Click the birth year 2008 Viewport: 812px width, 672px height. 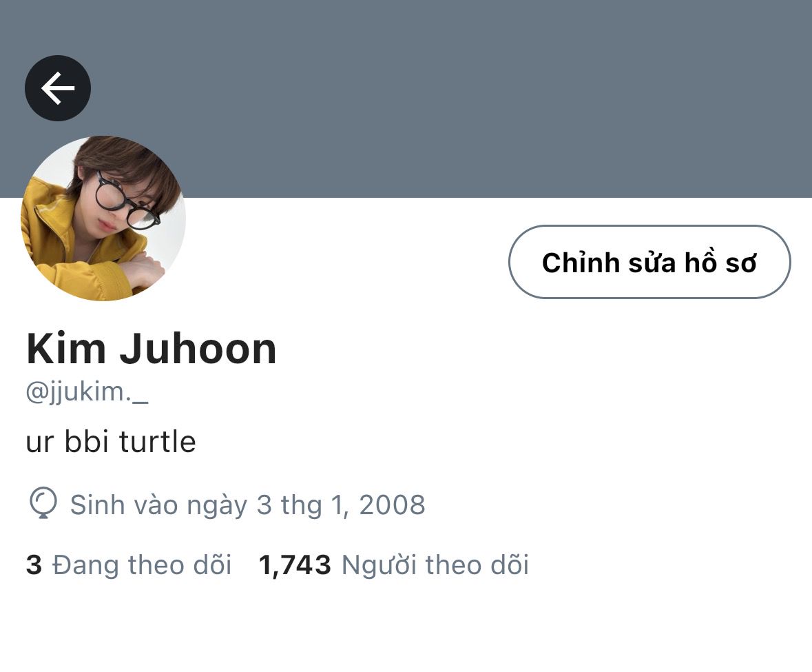pos(392,505)
